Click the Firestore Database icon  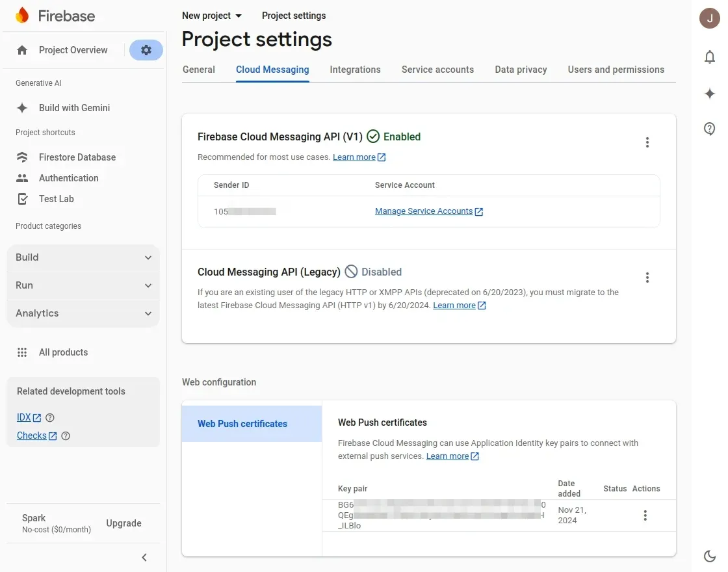click(22, 157)
